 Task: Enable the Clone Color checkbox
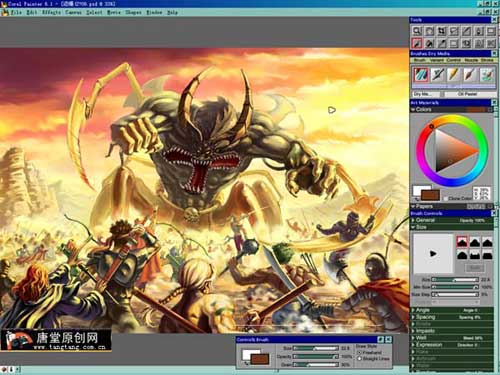(x=446, y=198)
